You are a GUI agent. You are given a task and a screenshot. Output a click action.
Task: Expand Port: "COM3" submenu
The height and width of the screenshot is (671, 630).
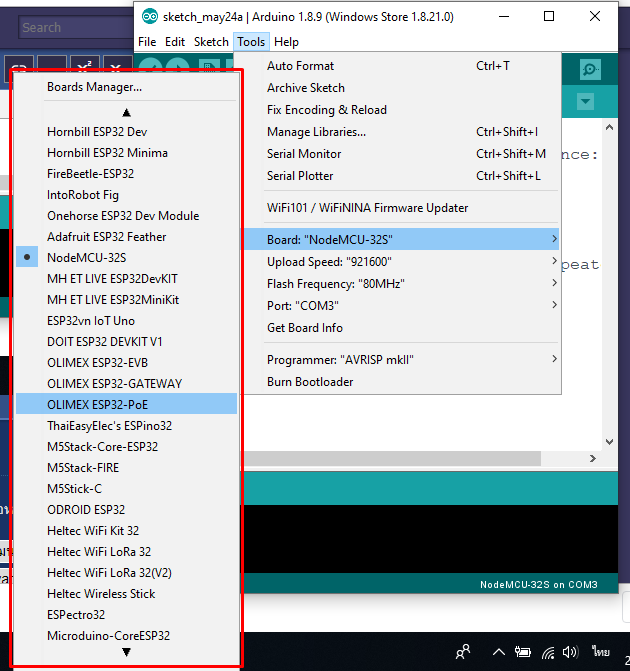pyautogui.click(x=401, y=306)
